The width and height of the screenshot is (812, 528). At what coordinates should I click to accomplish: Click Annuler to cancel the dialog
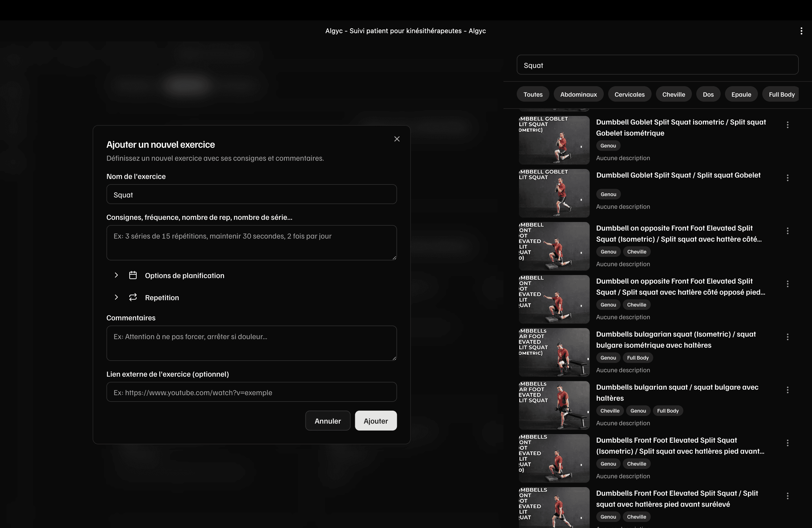328,421
